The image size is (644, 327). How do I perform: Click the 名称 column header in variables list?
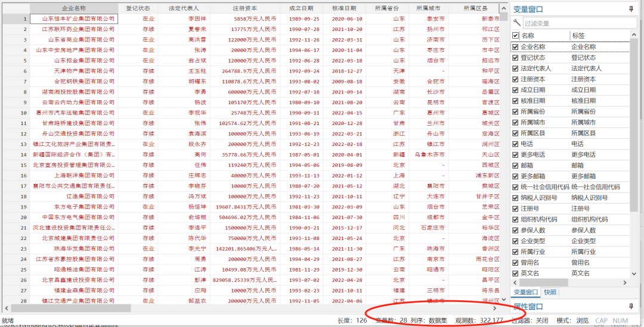click(x=544, y=36)
